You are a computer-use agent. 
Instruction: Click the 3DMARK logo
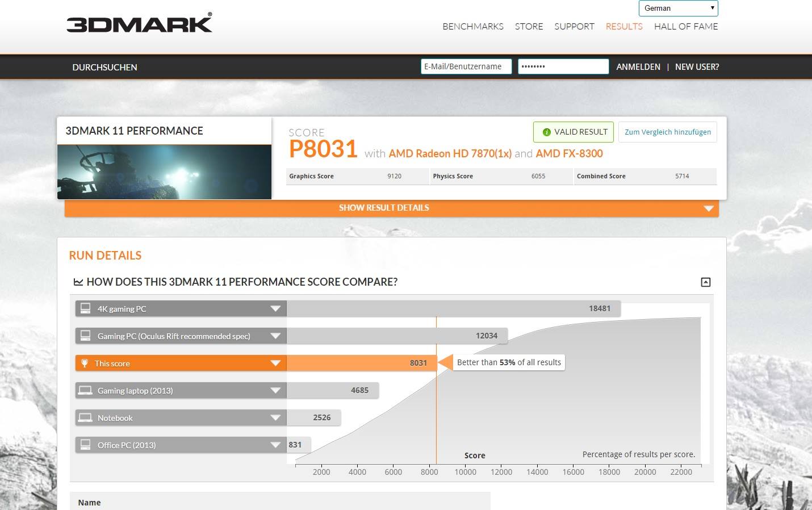pyautogui.click(x=139, y=23)
